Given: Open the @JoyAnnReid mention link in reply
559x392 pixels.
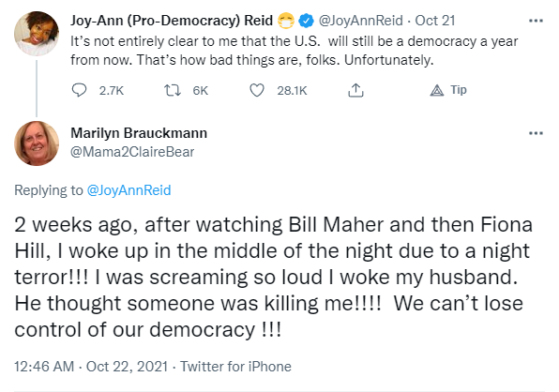Looking at the screenshot, I should tap(128, 190).
